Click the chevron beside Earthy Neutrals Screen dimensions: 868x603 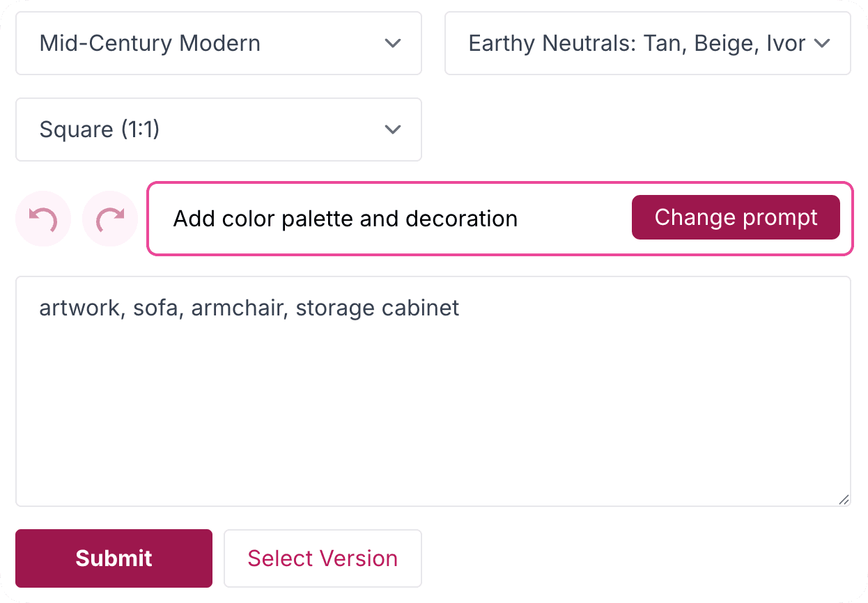point(822,43)
